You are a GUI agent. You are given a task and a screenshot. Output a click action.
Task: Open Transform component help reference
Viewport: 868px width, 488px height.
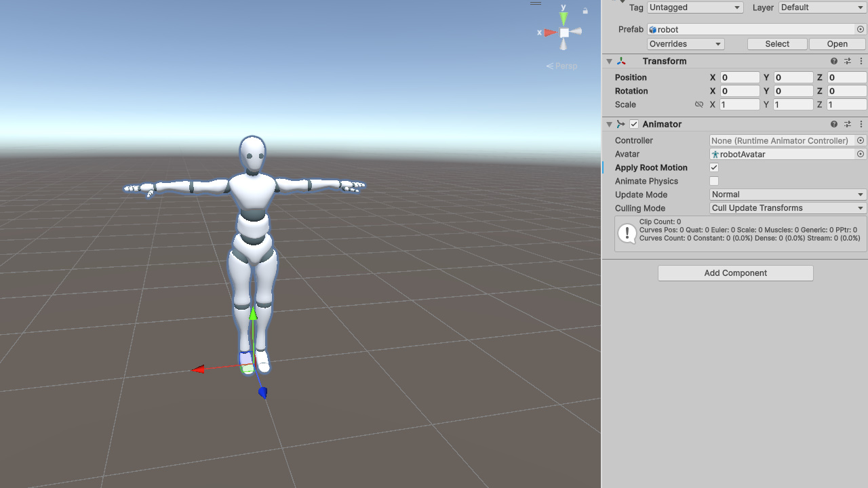[x=833, y=61]
